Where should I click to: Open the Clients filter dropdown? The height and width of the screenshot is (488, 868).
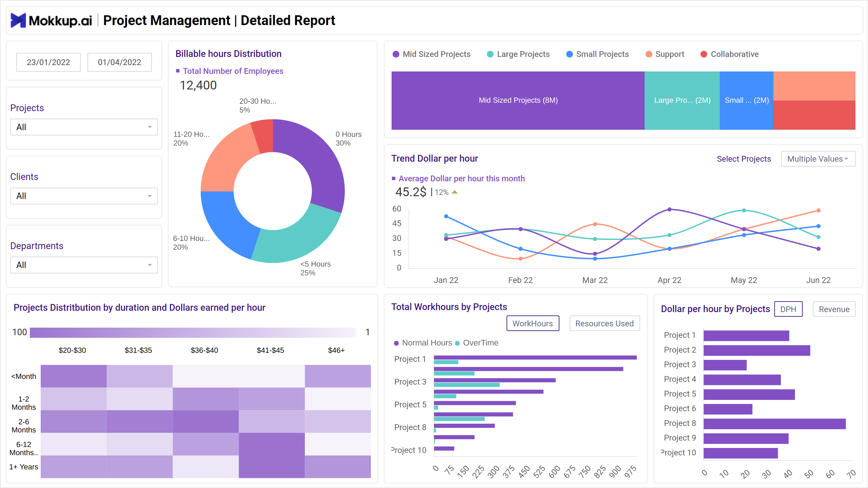[84, 196]
